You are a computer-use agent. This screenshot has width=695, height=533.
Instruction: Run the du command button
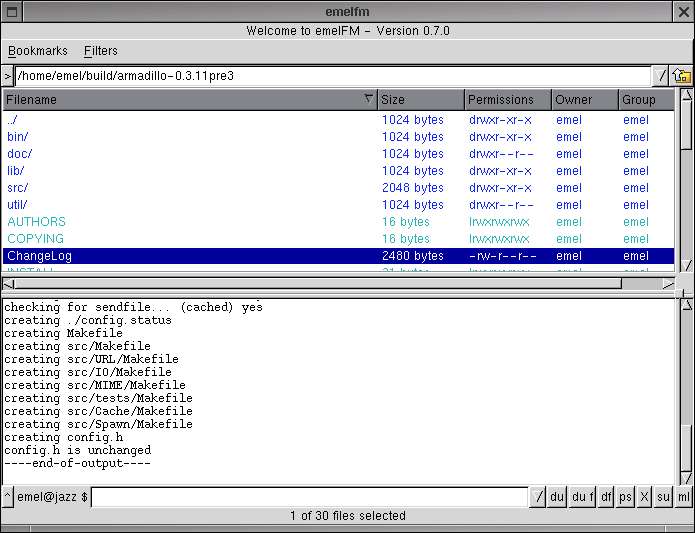coord(557,497)
